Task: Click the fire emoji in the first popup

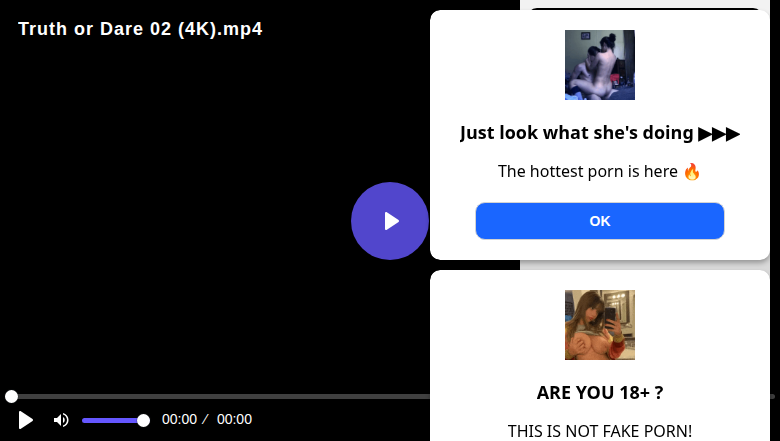Action: coord(691,172)
